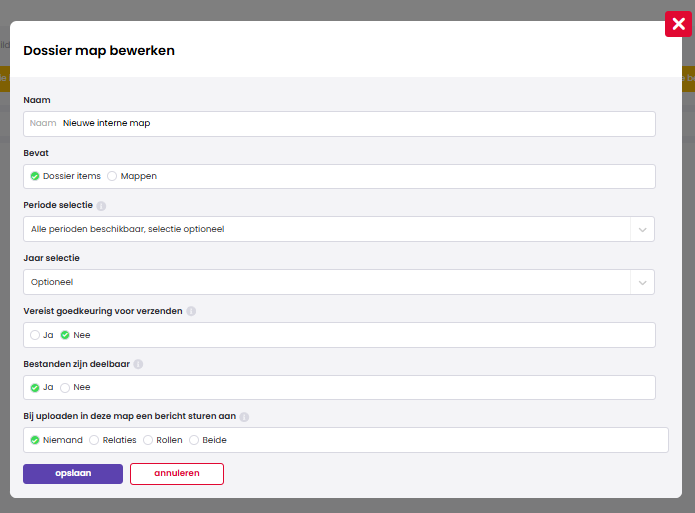695x513 pixels.
Task: Click info icon next to Bestanden zijn deelbaar
Action: click(x=138, y=364)
